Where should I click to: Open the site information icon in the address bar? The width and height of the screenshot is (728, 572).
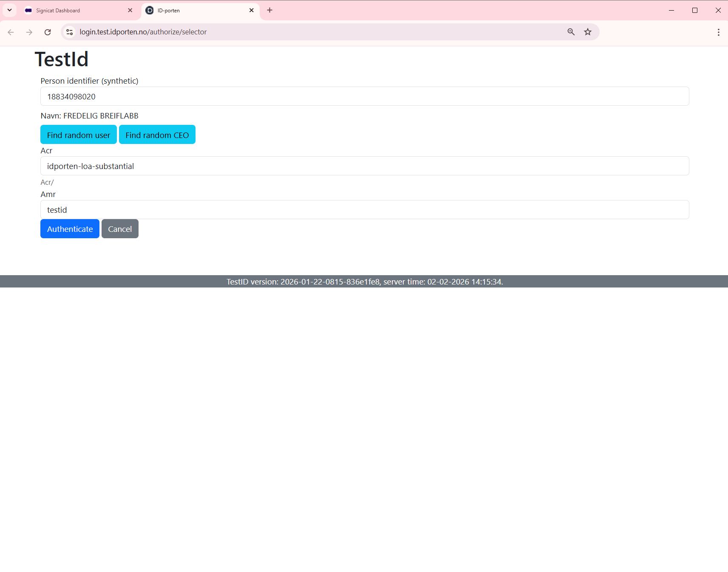pos(69,32)
